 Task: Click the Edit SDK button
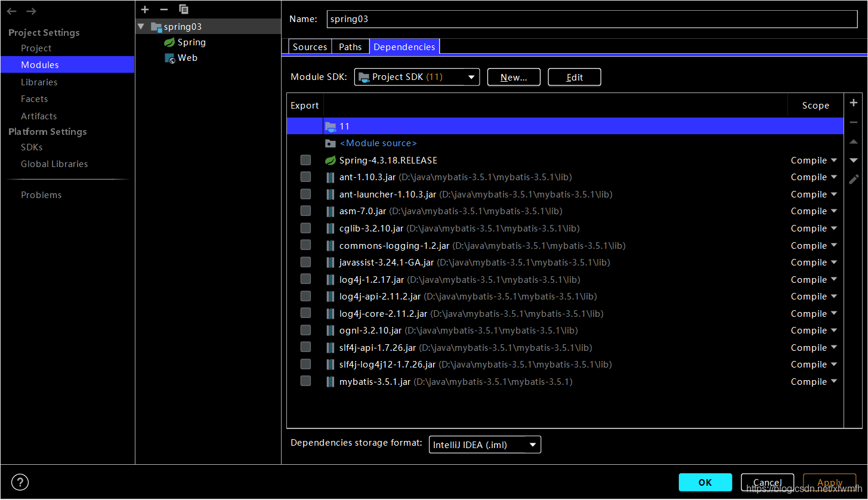574,77
